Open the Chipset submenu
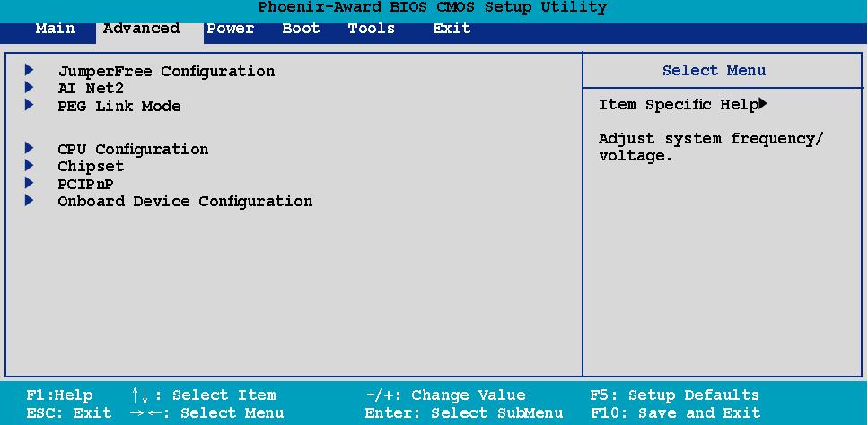Image resolution: width=868 pixels, height=425 pixels. [91, 167]
